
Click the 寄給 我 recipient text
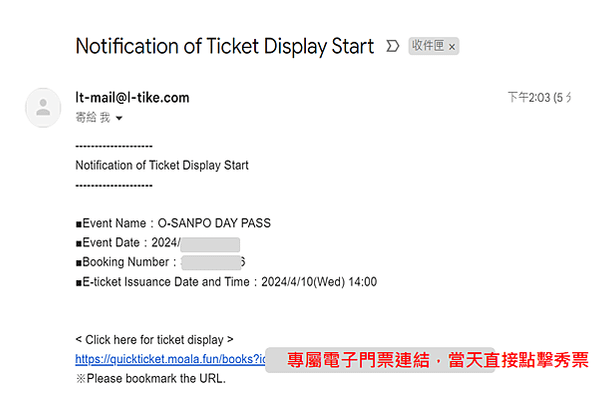click(93, 118)
